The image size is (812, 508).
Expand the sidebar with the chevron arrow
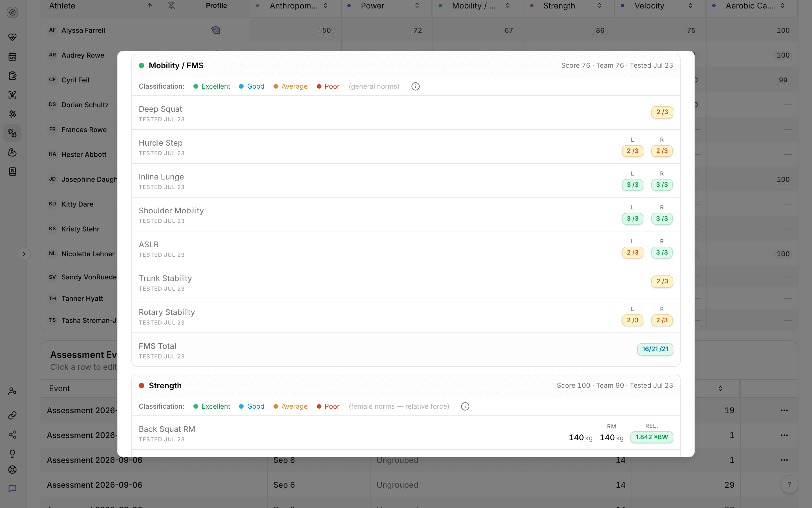[x=24, y=254]
